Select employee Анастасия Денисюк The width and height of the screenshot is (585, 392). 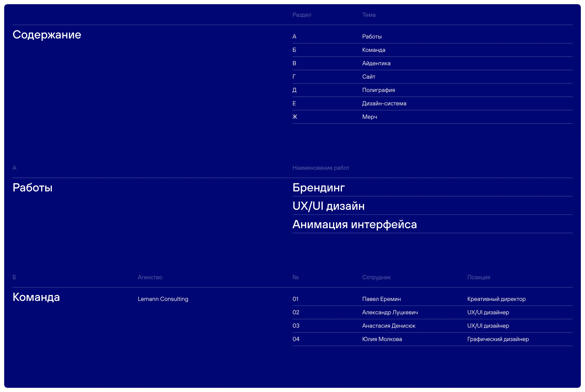click(x=388, y=326)
